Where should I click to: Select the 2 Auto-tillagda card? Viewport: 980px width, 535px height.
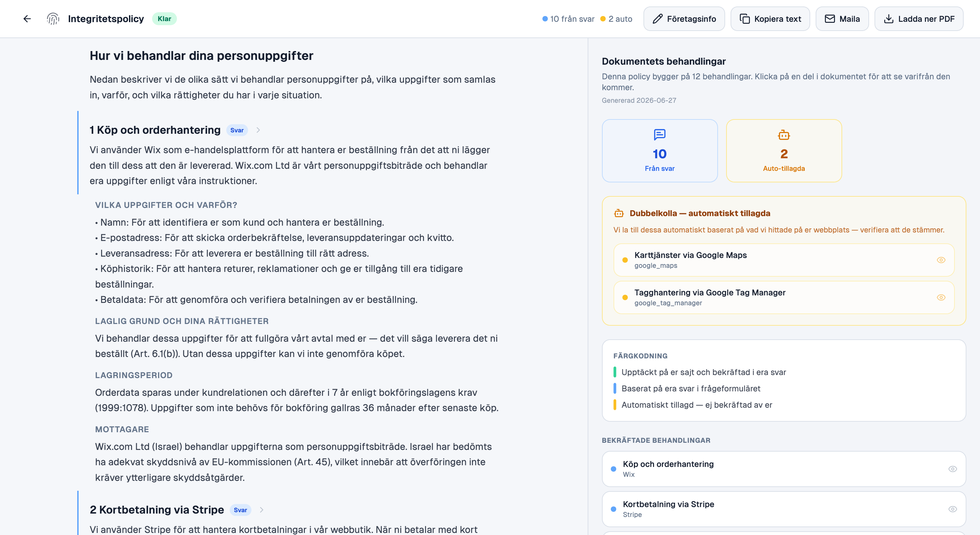[784, 151]
